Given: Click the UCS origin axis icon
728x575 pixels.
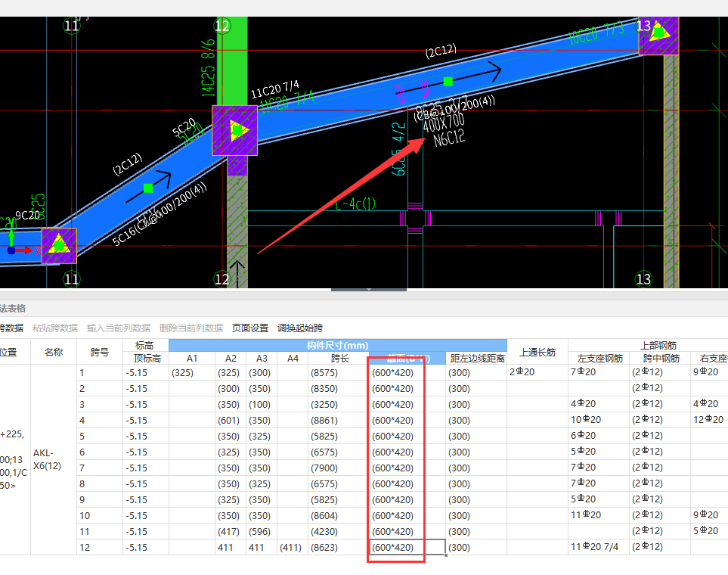Looking at the screenshot, I should (x=11, y=250).
